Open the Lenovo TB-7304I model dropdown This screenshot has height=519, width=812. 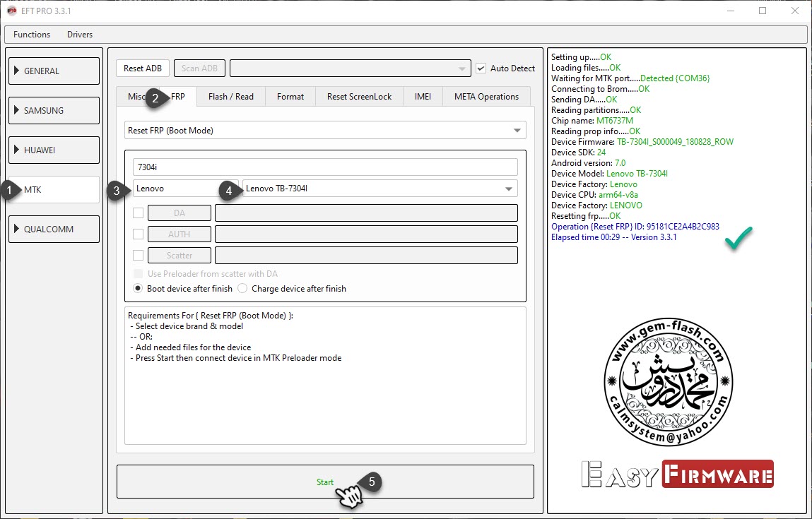coord(379,189)
